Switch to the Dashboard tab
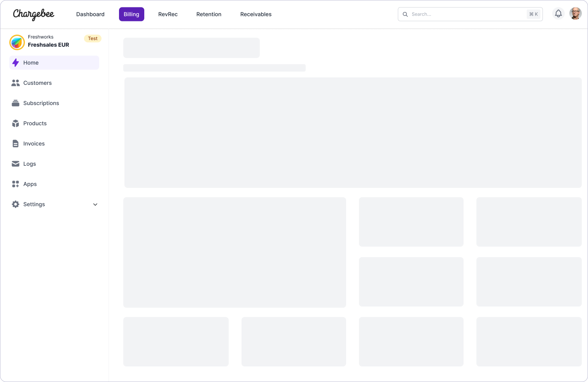588x382 pixels. click(90, 14)
